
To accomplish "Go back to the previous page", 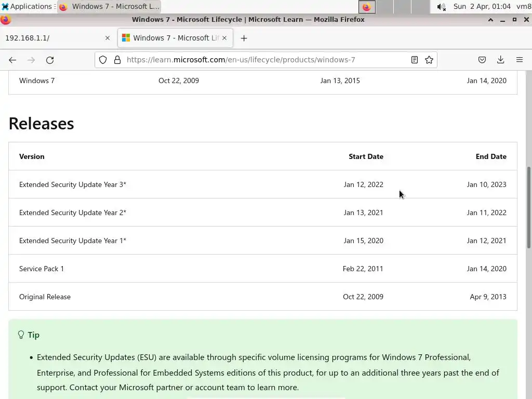I will coord(12,60).
